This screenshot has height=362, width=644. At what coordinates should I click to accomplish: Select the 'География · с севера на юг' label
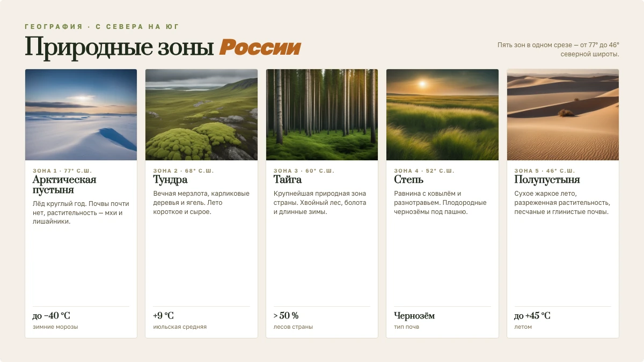(x=102, y=26)
